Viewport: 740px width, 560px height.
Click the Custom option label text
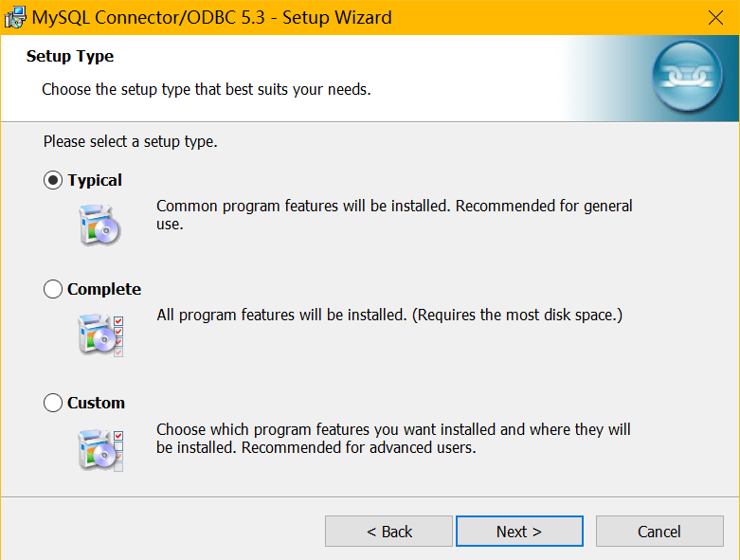(96, 403)
